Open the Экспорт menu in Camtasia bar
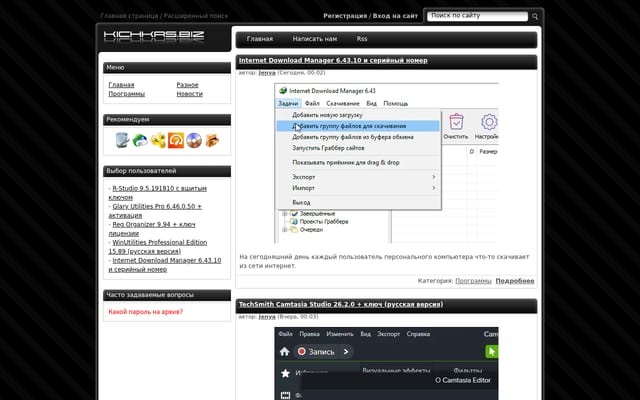The width and height of the screenshot is (640, 400). pos(389,334)
